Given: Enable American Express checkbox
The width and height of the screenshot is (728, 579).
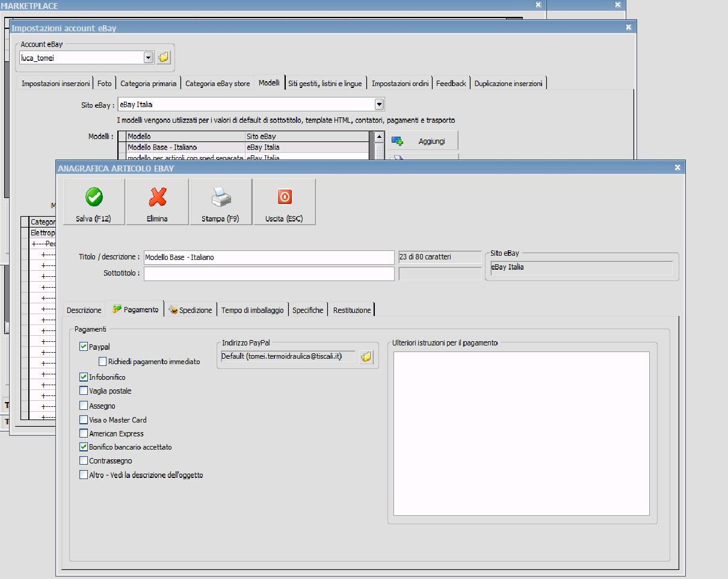Looking at the screenshot, I should tap(84, 433).
